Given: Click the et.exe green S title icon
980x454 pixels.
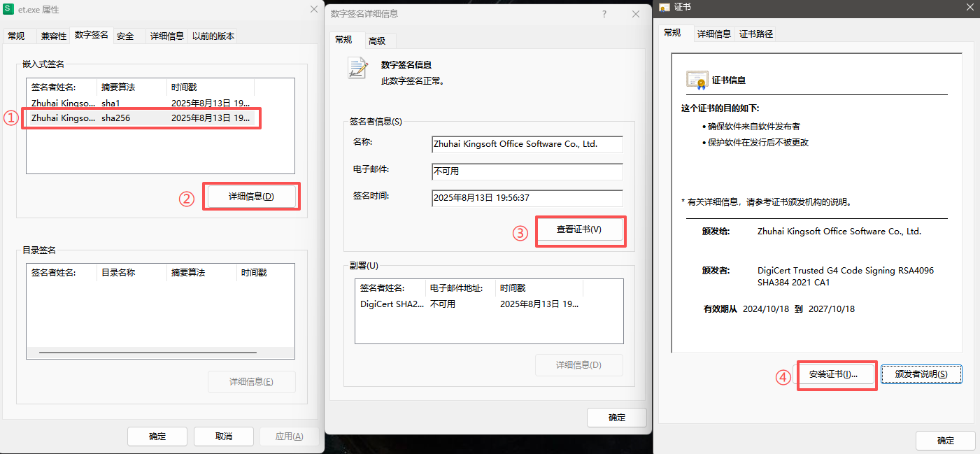Looking at the screenshot, I should [x=10, y=10].
